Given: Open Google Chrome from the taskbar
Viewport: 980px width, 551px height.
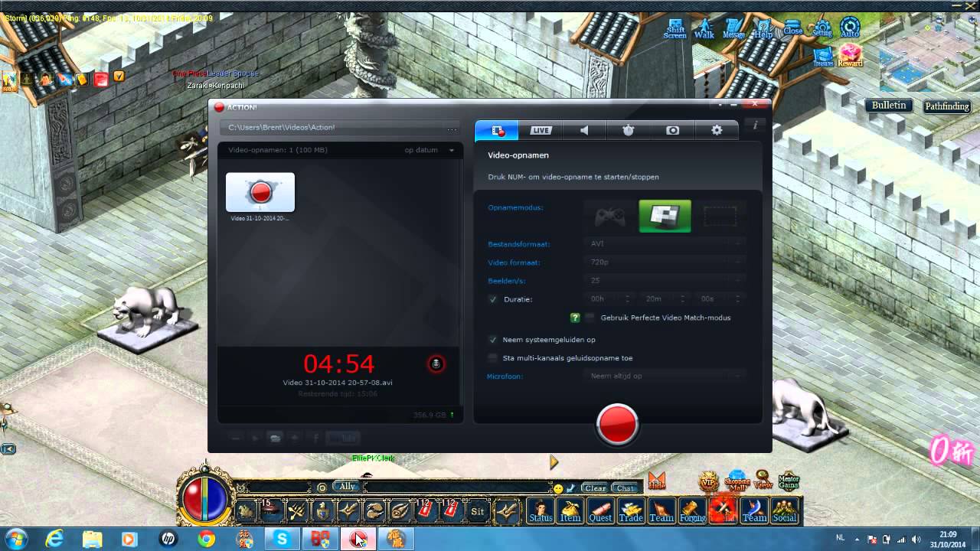Looking at the screenshot, I should pyautogui.click(x=206, y=540).
